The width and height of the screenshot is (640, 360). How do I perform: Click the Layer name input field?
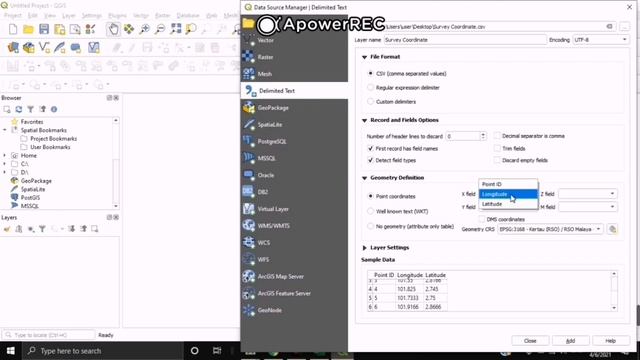click(465, 40)
